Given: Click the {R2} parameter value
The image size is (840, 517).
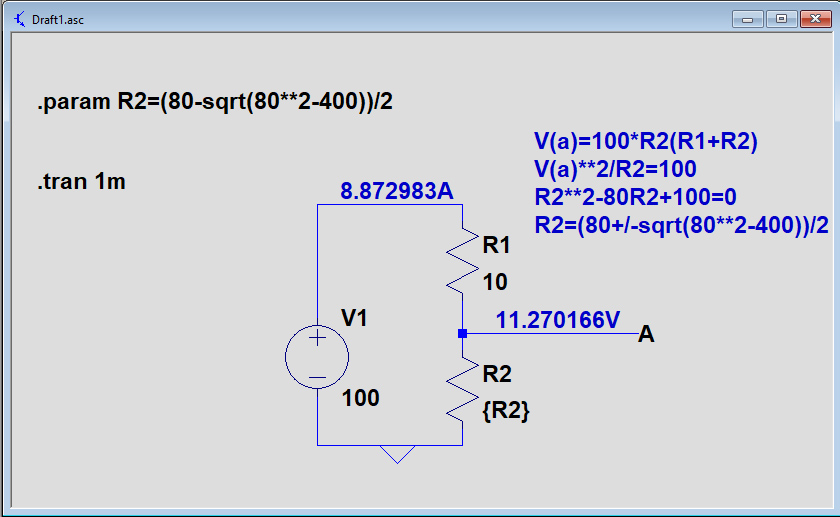Looking at the screenshot, I should [x=506, y=411].
